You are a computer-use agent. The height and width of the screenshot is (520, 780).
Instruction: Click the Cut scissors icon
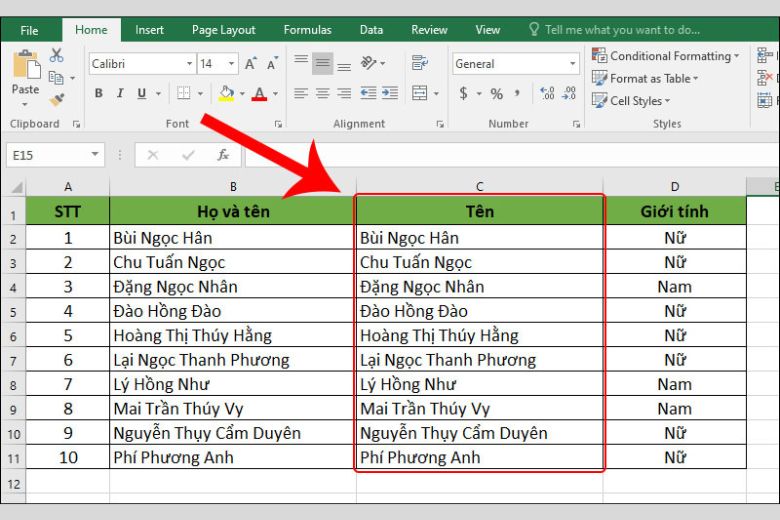coord(56,56)
